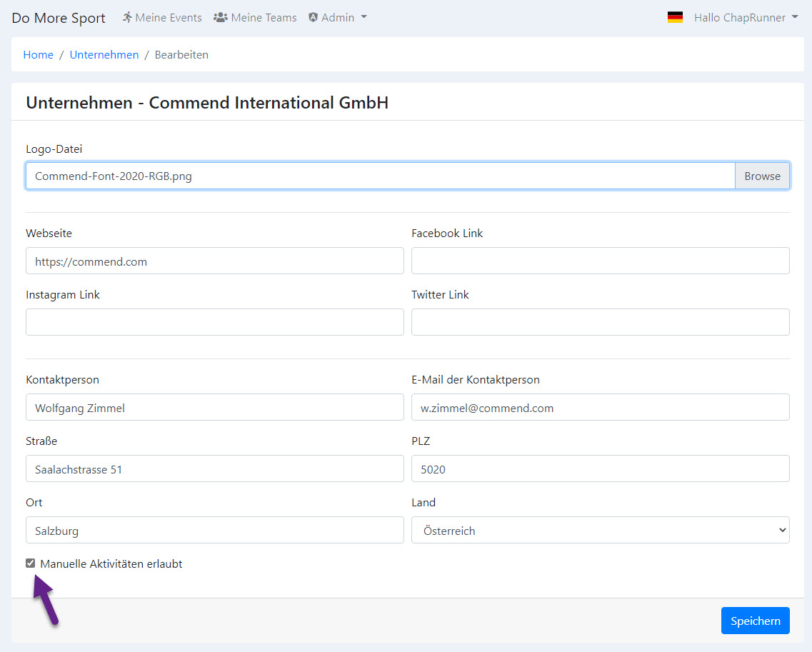This screenshot has width=812, height=652.
Task: Follow the Unternehmen breadcrumb link
Action: 104,55
